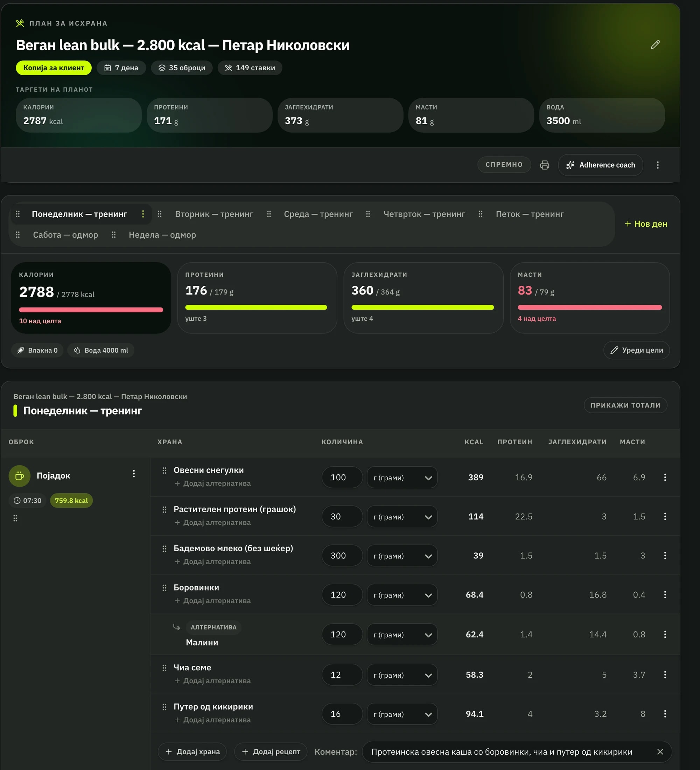Image resolution: width=700 pixels, height=770 pixels.
Task: Open row menu for Овесни снегулки
Action: click(x=665, y=478)
